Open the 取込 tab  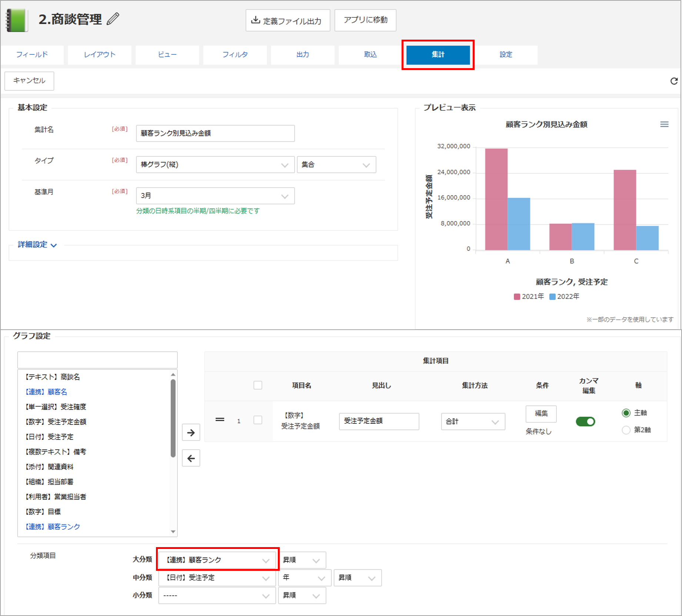click(370, 55)
